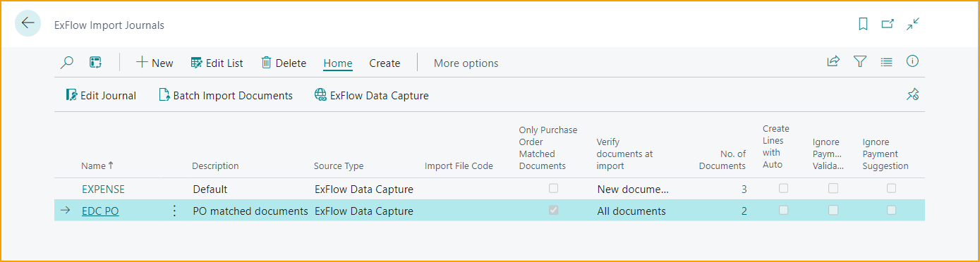Click the ExFlow Import Journals page title
This screenshot has height=262, width=980.
109,25
